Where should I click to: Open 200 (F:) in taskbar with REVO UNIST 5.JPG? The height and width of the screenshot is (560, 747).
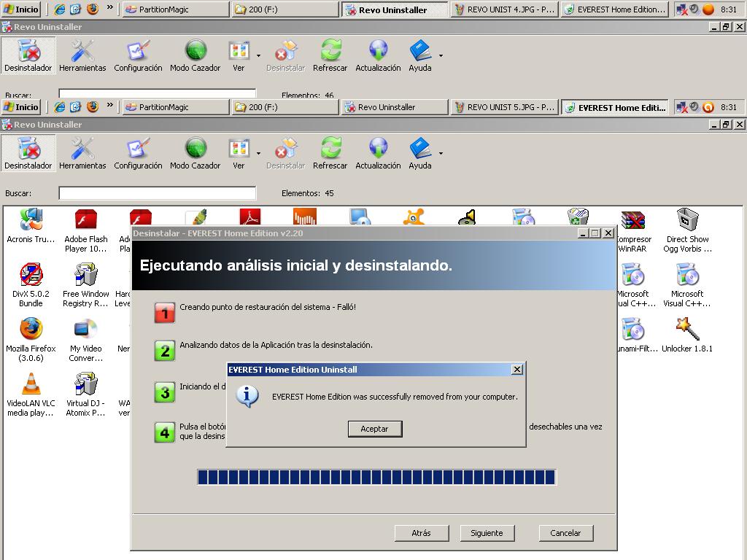click(x=285, y=108)
